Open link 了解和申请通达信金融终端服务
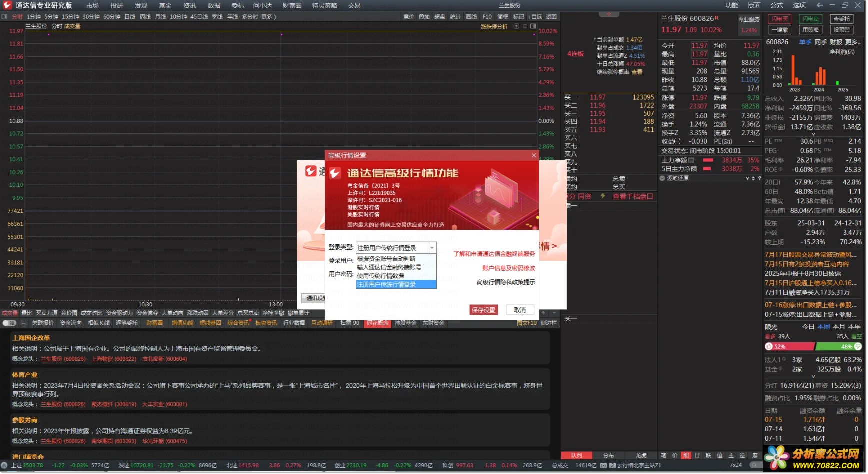The height and width of the screenshot is (474, 868). (x=494, y=254)
